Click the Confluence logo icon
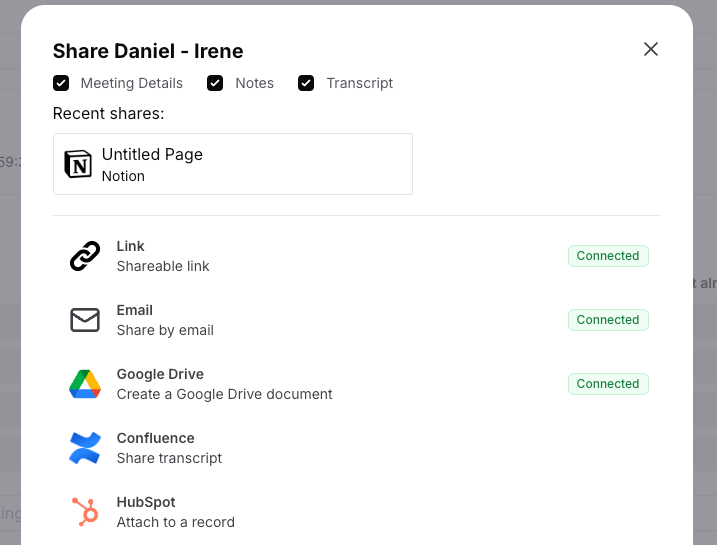This screenshot has height=545, width=717. click(x=85, y=448)
